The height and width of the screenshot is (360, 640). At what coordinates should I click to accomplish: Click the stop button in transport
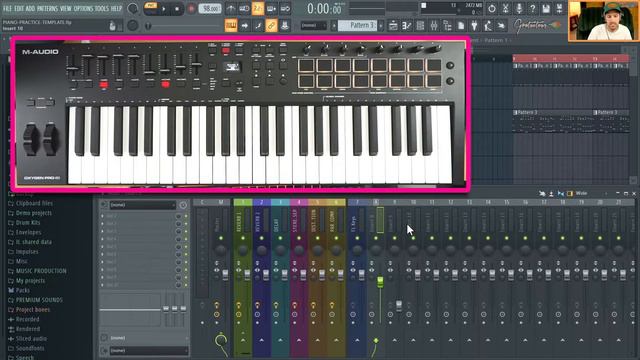point(177,9)
